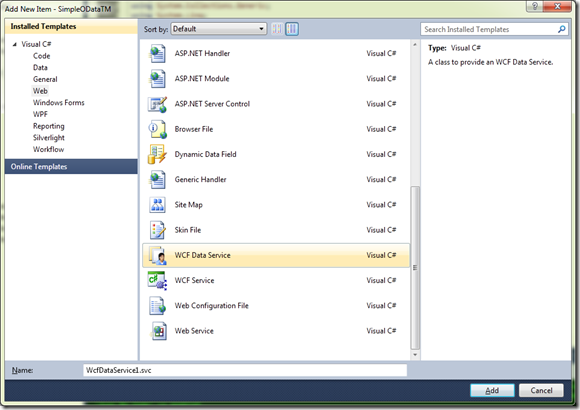Select the ASP.NET Handler template icon
580x410 pixels.
(157, 54)
